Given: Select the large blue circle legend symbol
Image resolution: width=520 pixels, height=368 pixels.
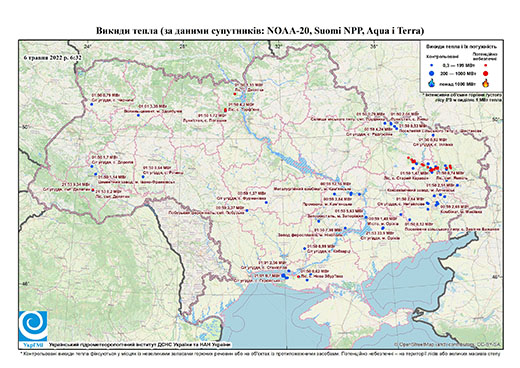Looking at the screenshot, I should (432, 73).
